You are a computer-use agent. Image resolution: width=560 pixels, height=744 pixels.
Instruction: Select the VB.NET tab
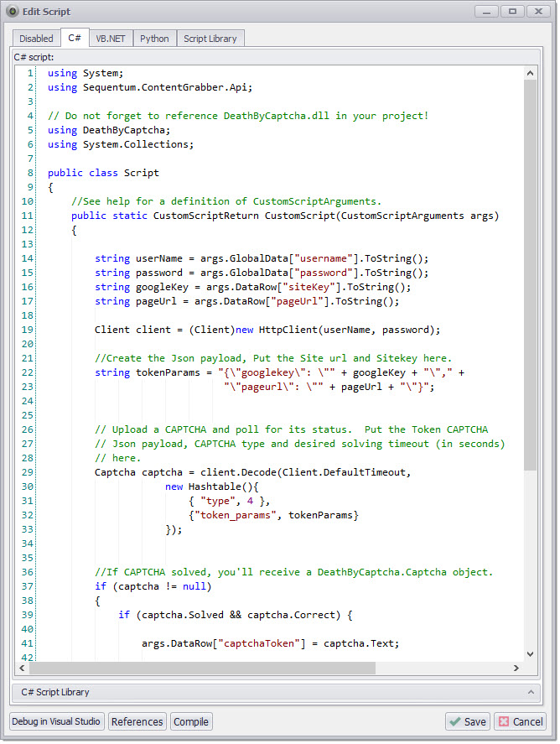pos(111,39)
